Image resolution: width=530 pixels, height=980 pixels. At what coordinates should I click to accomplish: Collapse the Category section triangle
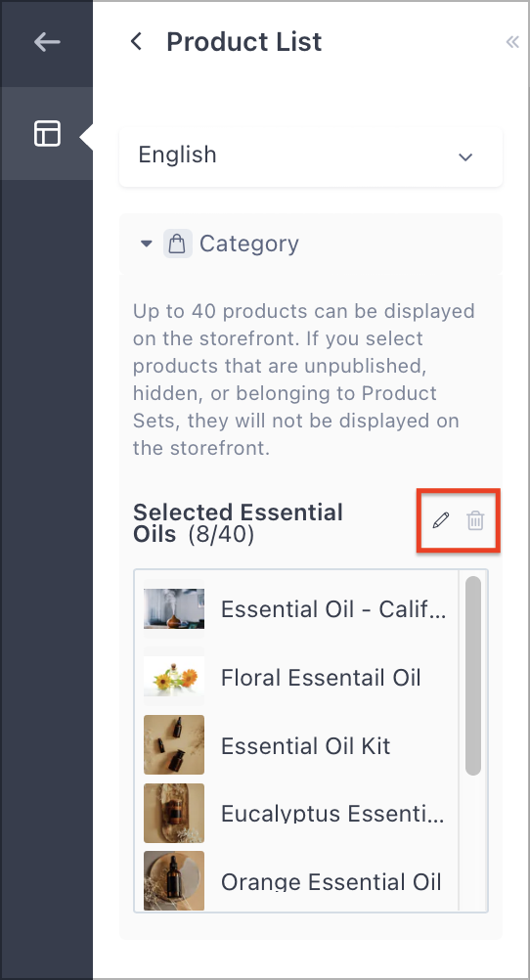[x=147, y=244]
